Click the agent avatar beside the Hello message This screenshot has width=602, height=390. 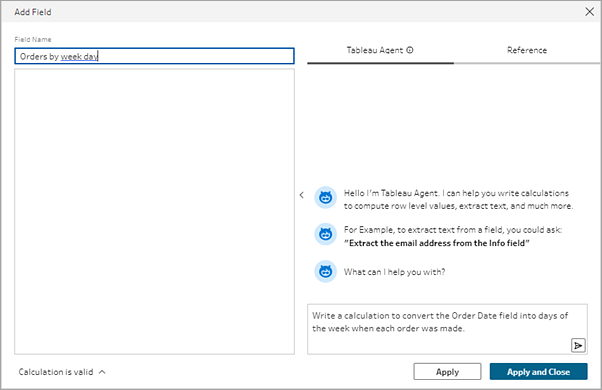pyautogui.click(x=326, y=198)
